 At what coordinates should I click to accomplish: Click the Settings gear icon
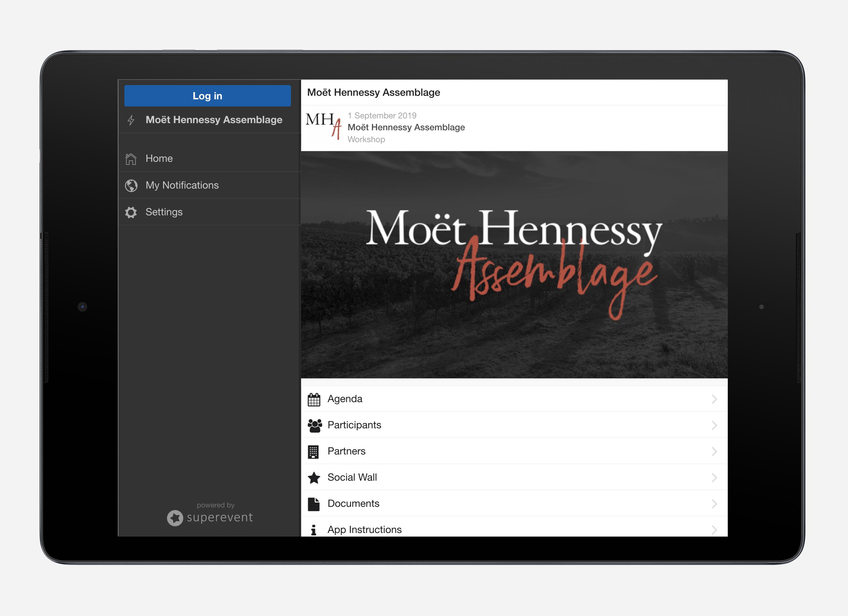pos(131,212)
